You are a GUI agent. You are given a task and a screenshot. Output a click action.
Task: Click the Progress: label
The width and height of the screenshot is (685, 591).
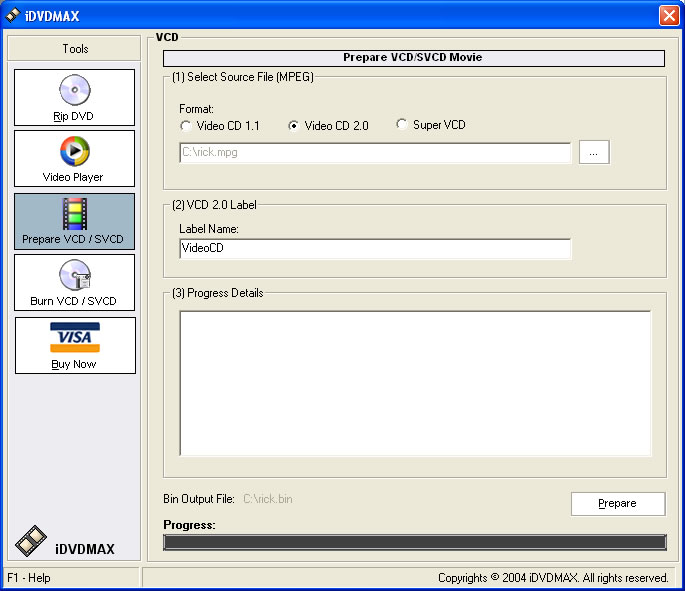tap(189, 525)
